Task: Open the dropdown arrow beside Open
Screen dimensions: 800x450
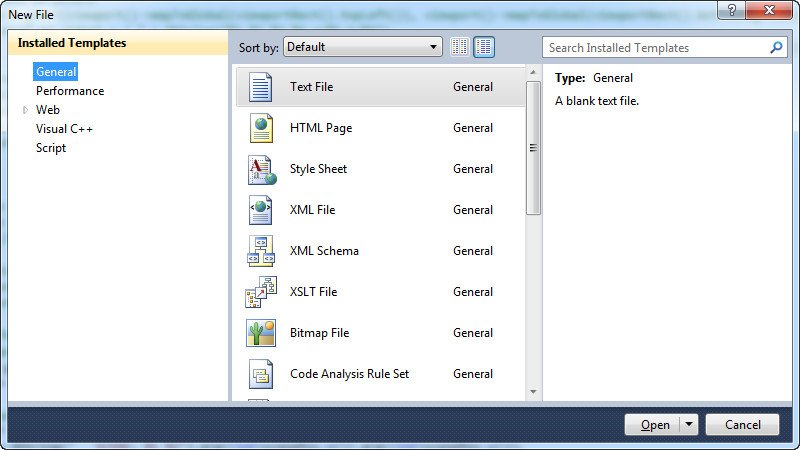Action: pos(688,425)
